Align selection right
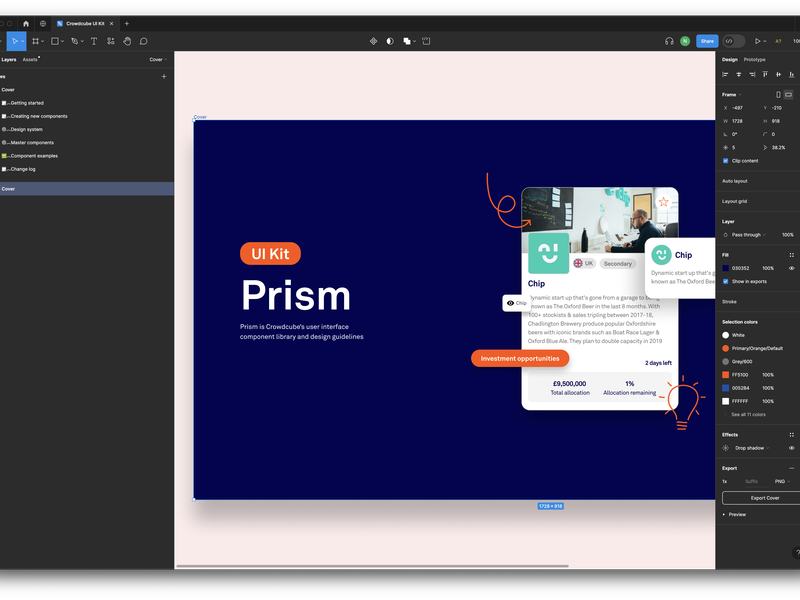The image size is (800, 600). (x=752, y=74)
